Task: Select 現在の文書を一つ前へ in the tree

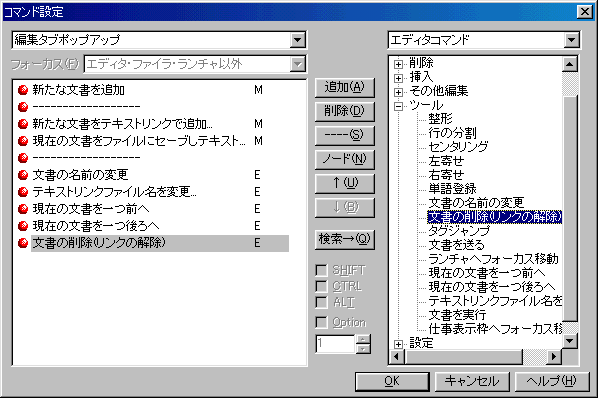Action: (x=487, y=273)
